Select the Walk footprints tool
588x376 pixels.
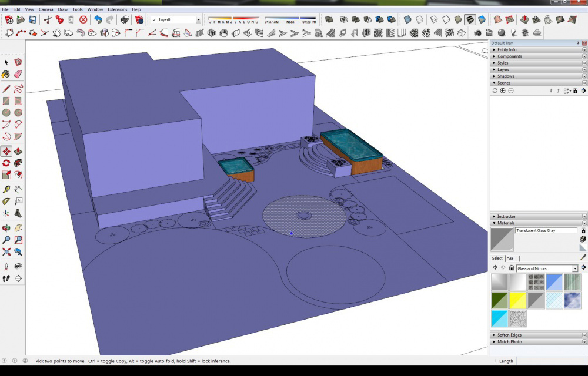point(6,278)
